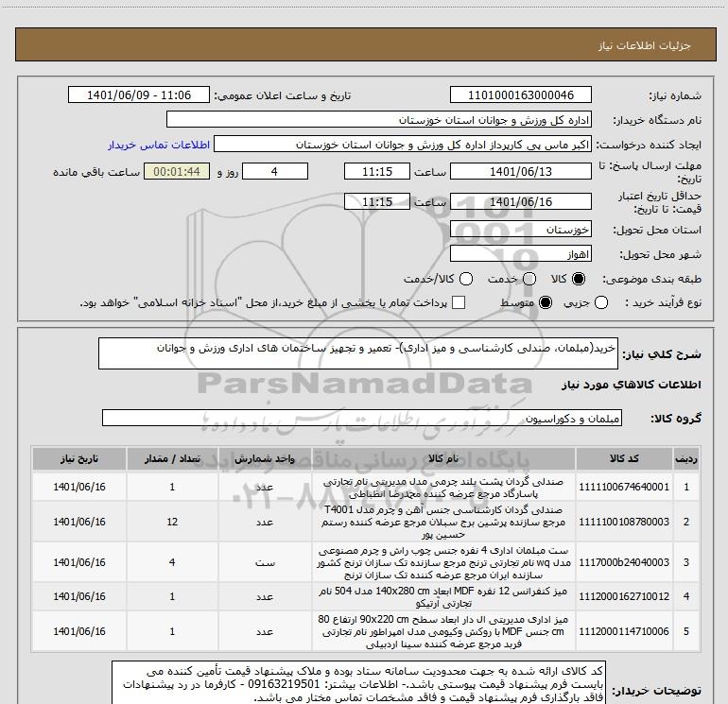This screenshot has width=728, height=704.
Task: Click the جزئیات اطلاعات نیاز header title
Action: [644, 45]
